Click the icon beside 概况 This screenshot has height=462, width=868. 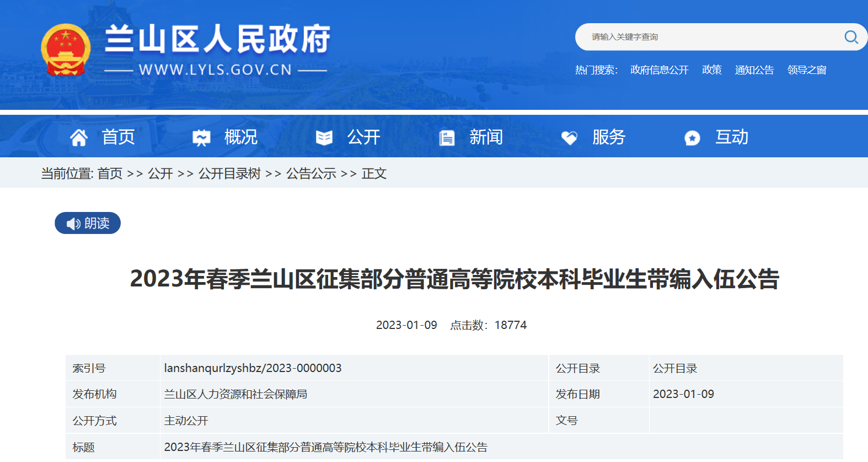201,137
